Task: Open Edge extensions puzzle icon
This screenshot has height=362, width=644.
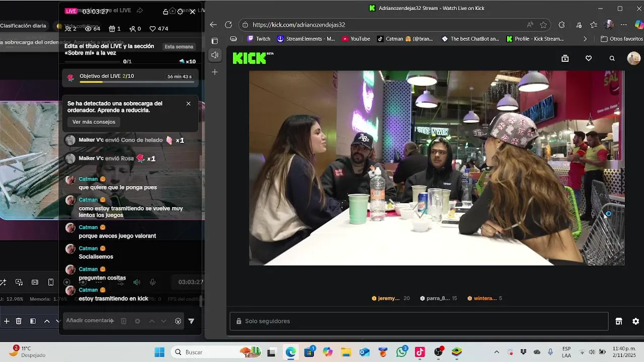Action: pyautogui.click(x=561, y=25)
